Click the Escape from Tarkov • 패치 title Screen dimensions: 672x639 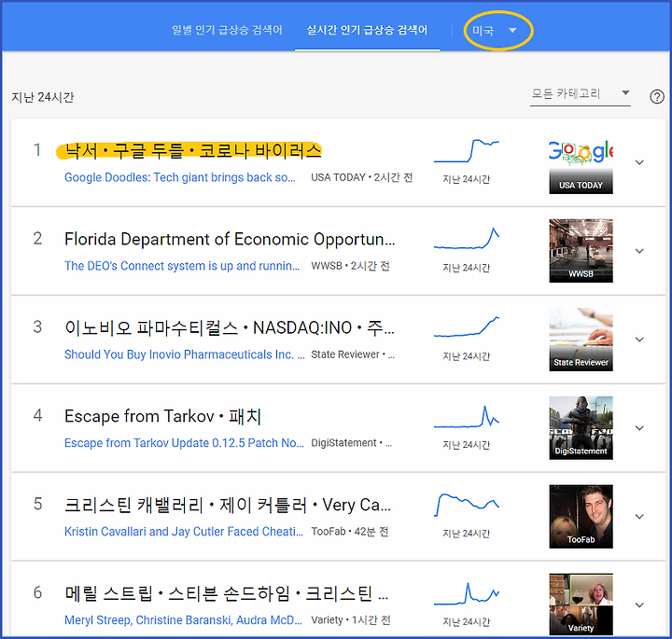click(x=162, y=416)
